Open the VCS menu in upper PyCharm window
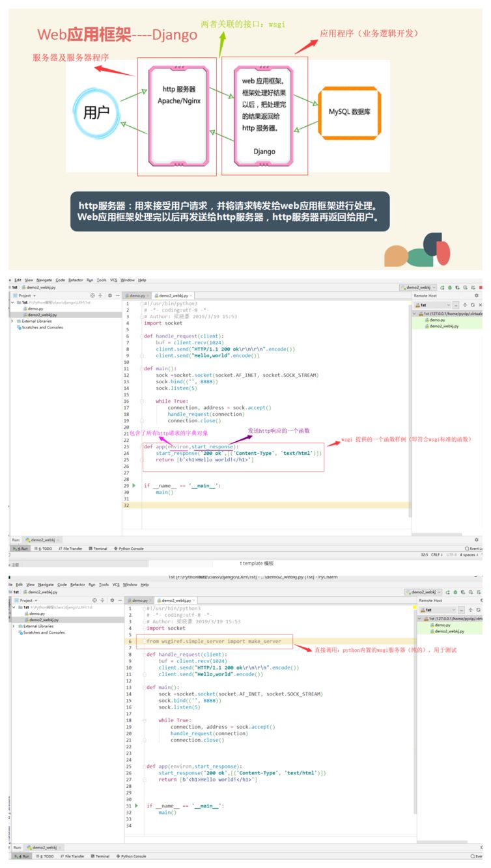 [114, 280]
